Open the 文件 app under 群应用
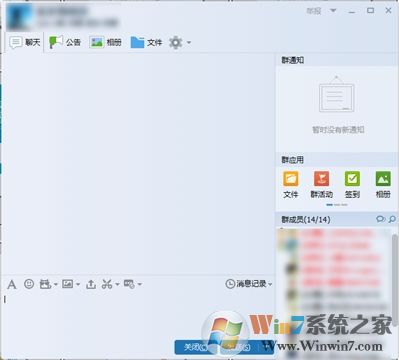Image resolution: width=399 pixels, height=360 pixels. coord(291,184)
